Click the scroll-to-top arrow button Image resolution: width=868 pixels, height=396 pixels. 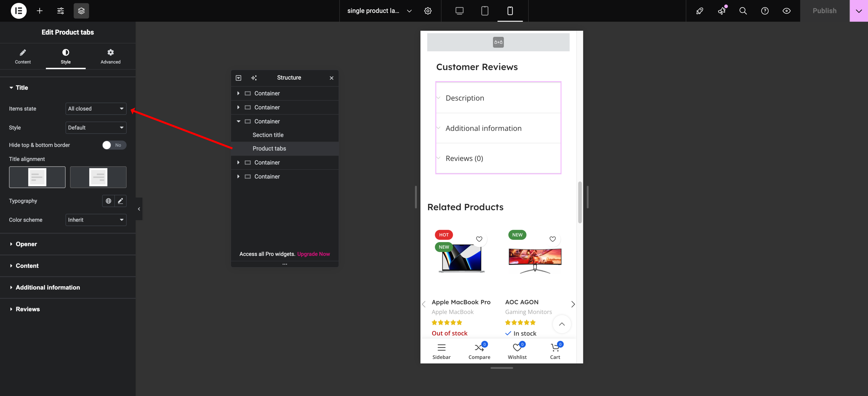562,324
